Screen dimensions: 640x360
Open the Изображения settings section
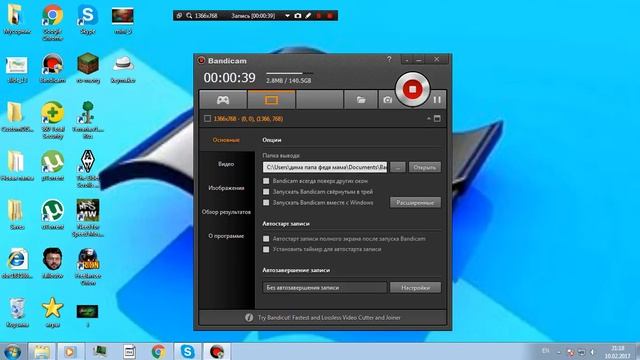point(226,188)
